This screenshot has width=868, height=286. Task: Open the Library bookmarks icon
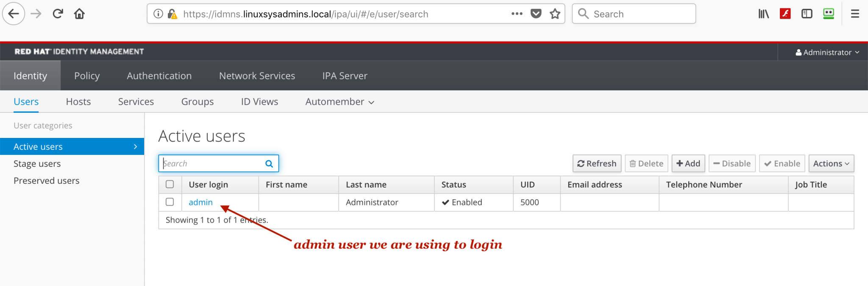pos(764,14)
